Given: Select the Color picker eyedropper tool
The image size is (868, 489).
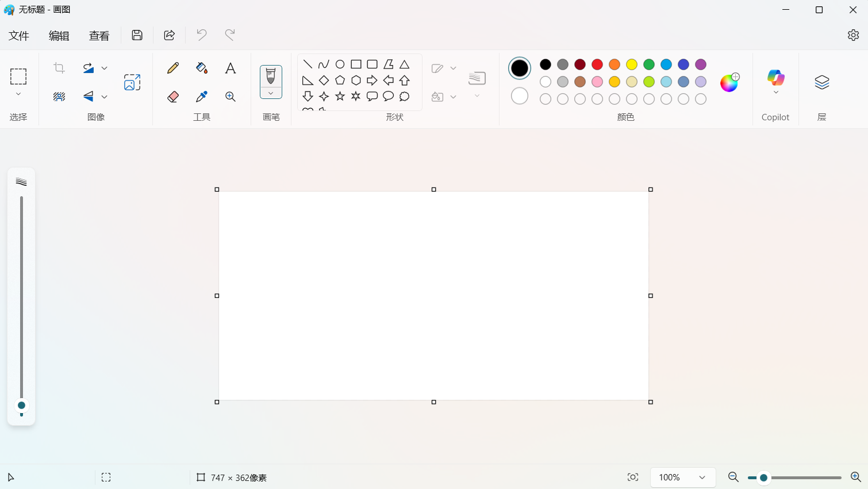Looking at the screenshot, I should tap(202, 97).
